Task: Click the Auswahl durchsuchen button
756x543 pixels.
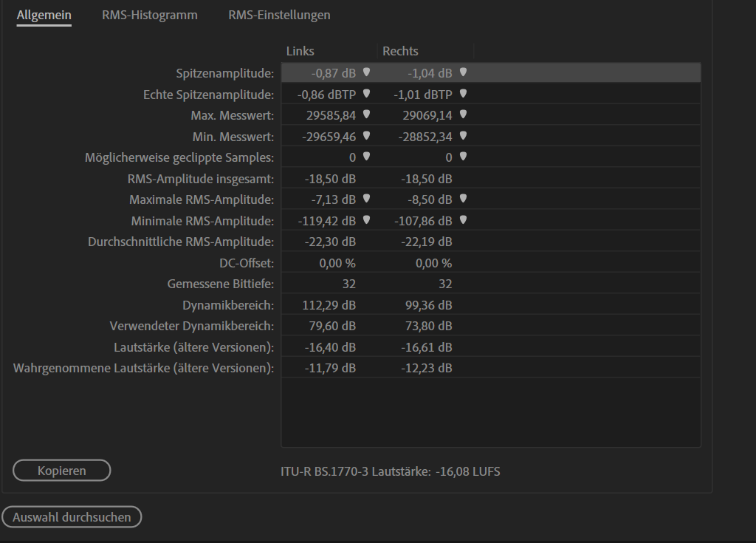Action: [72, 517]
